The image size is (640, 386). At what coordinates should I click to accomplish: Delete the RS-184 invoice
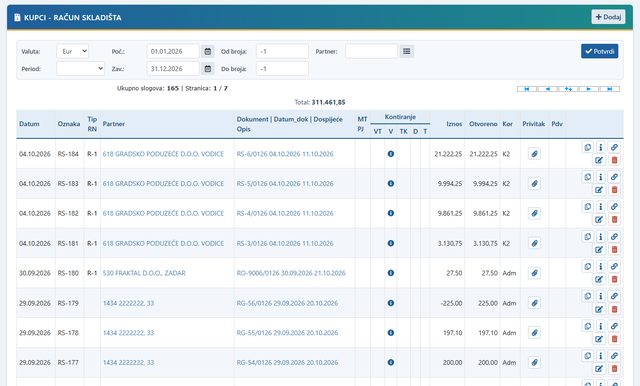point(614,160)
